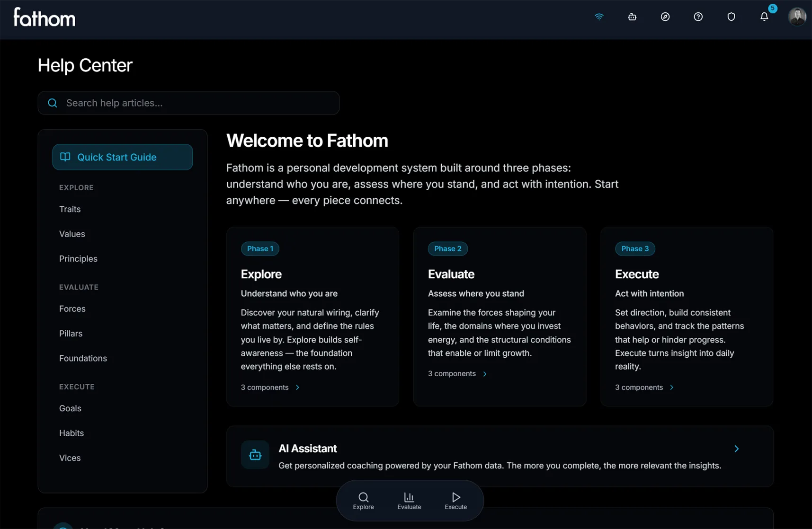This screenshot has height=529, width=812.
Task: Open the help question mark icon
Action: [x=698, y=17]
